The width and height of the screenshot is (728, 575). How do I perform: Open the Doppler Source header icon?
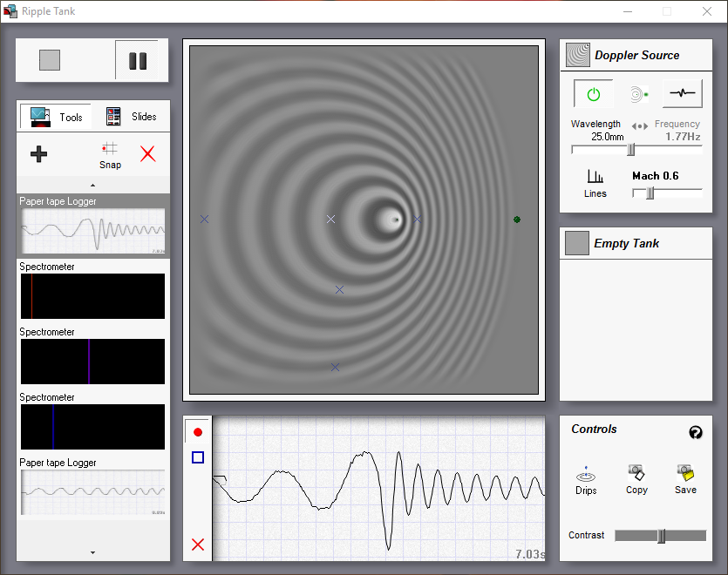[x=577, y=55]
